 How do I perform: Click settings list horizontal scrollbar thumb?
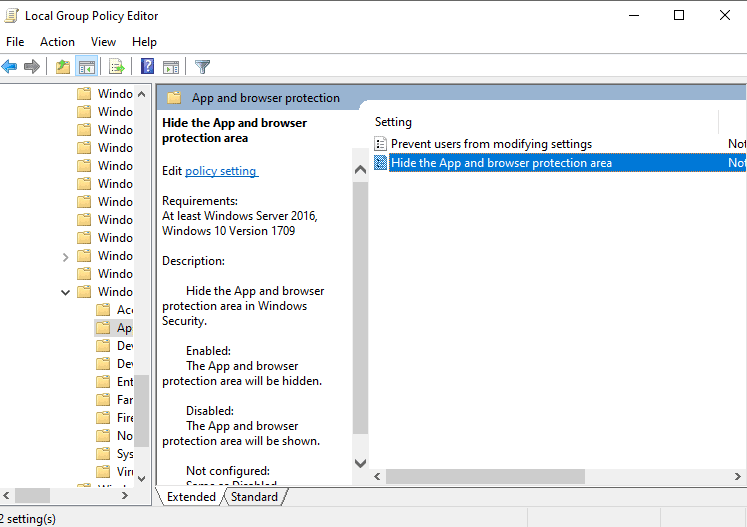[485, 476]
